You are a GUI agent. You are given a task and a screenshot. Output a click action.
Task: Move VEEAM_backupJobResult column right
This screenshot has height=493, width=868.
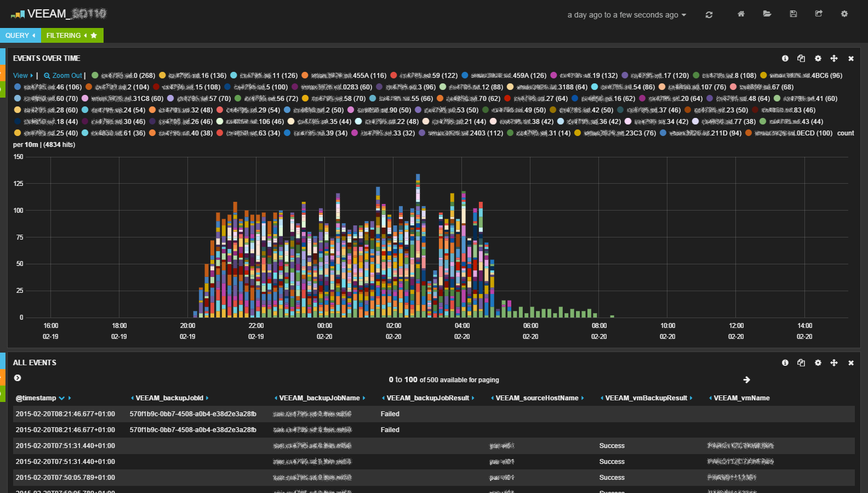pyautogui.click(x=473, y=398)
